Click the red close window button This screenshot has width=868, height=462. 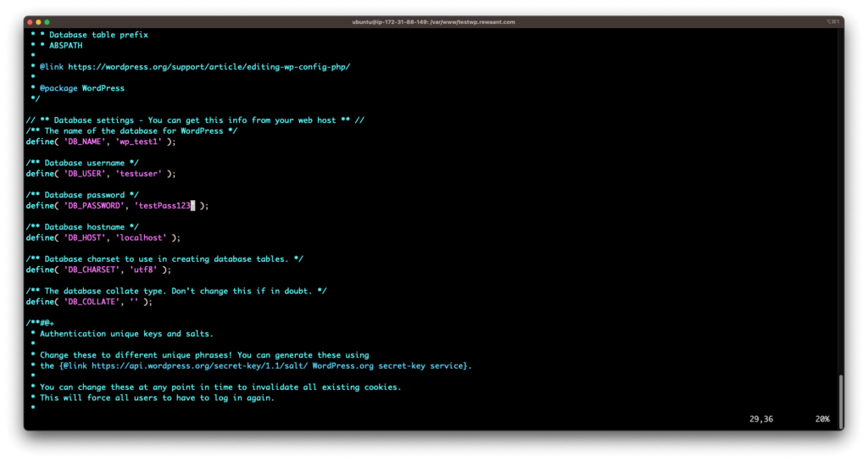pos(30,22)
